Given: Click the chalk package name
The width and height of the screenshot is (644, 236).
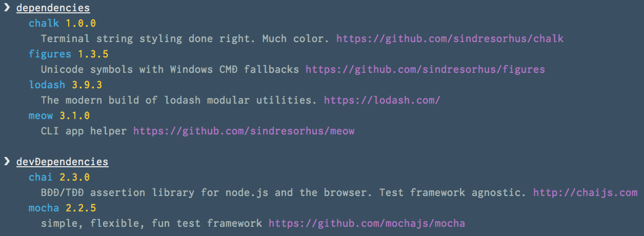Looking at the screenshot, I should (x=44, y=23).
